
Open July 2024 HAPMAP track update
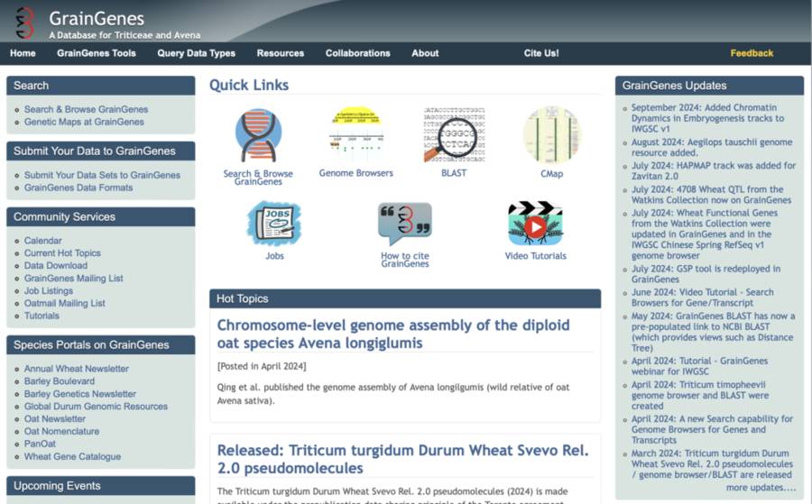point(713,170)
